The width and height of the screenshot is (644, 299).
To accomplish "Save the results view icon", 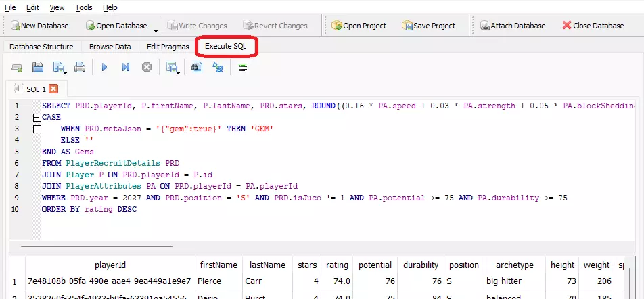I will 171,67.
